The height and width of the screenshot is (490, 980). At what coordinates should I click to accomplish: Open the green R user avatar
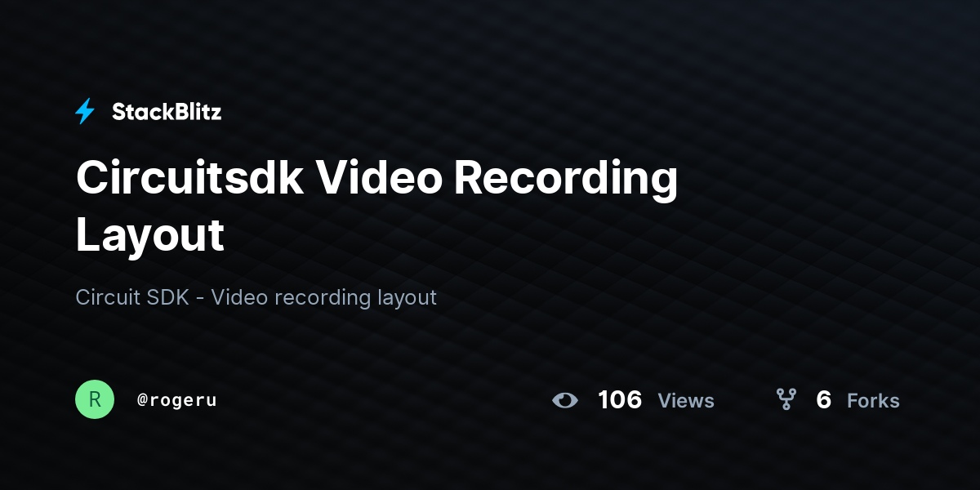pyautogui.click(x=95, y=399)
